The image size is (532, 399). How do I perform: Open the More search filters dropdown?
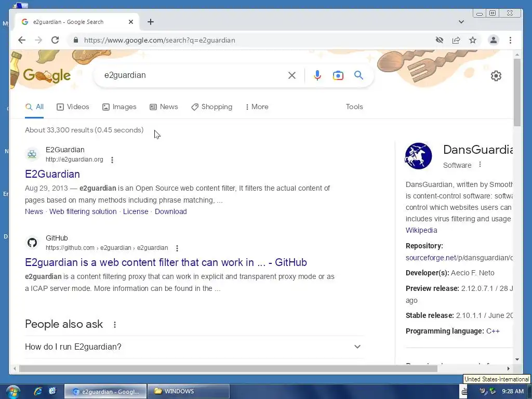pyautogui.click(x=257, y=107)
